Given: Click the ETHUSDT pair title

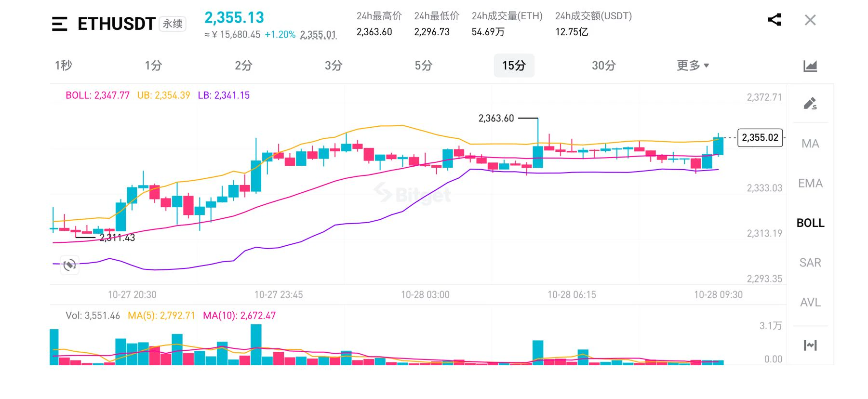Looking at the screenshot, I should pyautogui.click(x=116, y=24).
